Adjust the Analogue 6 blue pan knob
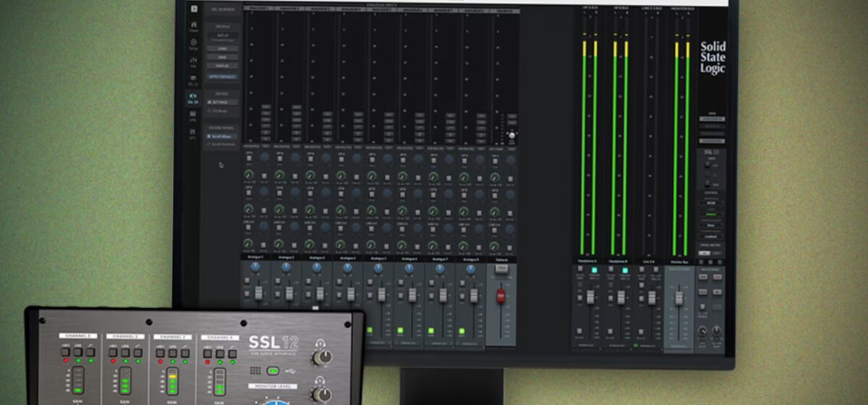The width and height of the screenshot is (868, 405). pyautogui.click(x=409, y=267)
